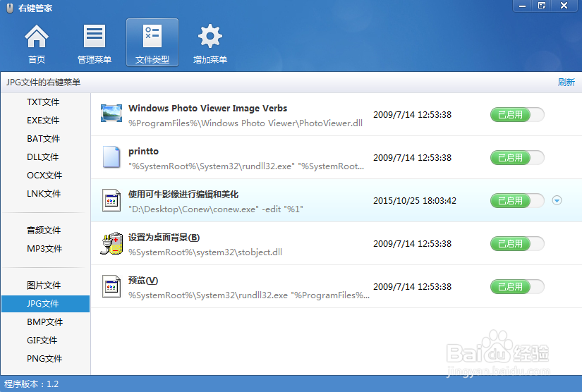
Task: Turn off the 预览(V) toggle
Action: [517, 287]
